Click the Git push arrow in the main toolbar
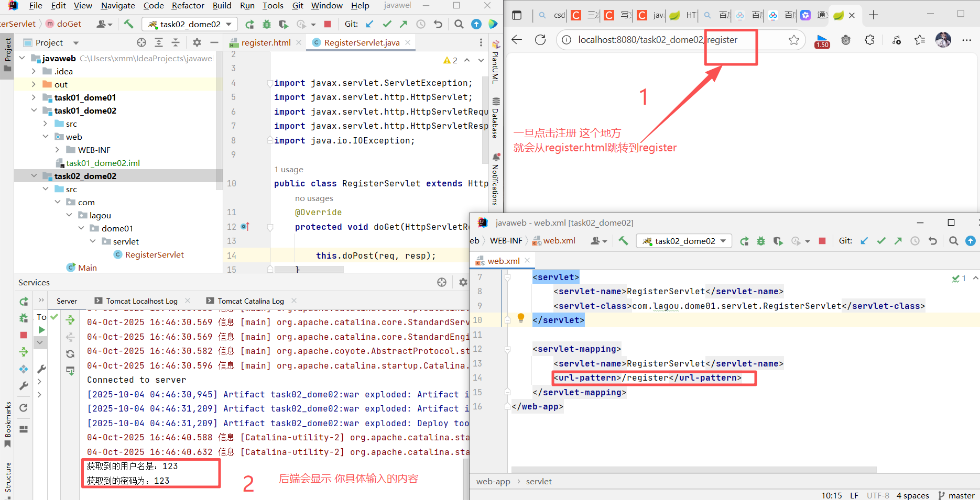Viewport: 980px width, 500px height. [404, 24]
